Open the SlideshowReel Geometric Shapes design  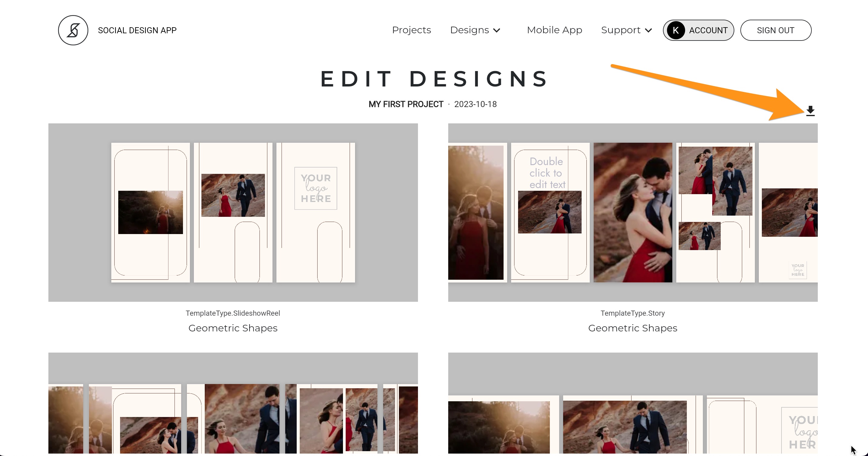click(x=233, y=212)
